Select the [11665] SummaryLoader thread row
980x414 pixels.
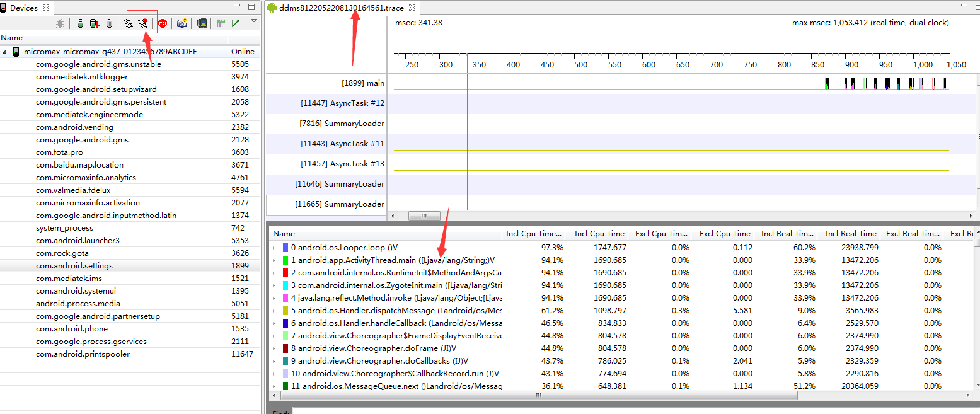[326, 204]
